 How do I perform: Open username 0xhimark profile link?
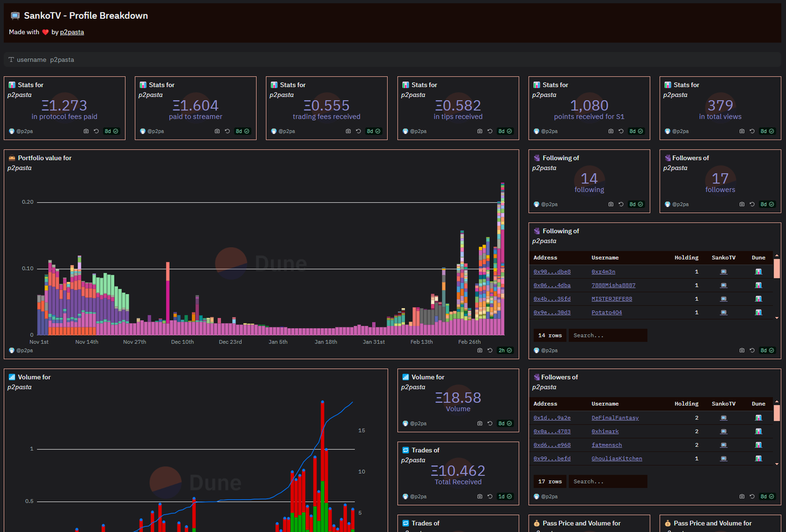(605, 431)
